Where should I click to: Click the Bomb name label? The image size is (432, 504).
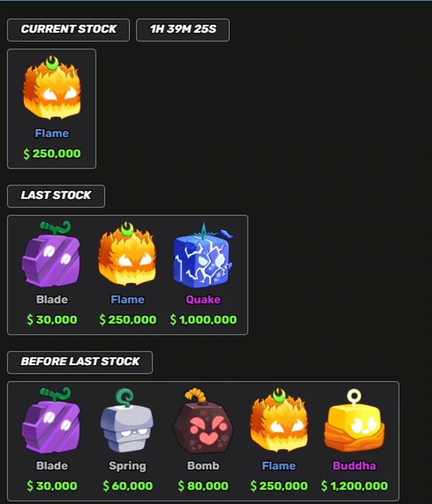click(203, 466)
